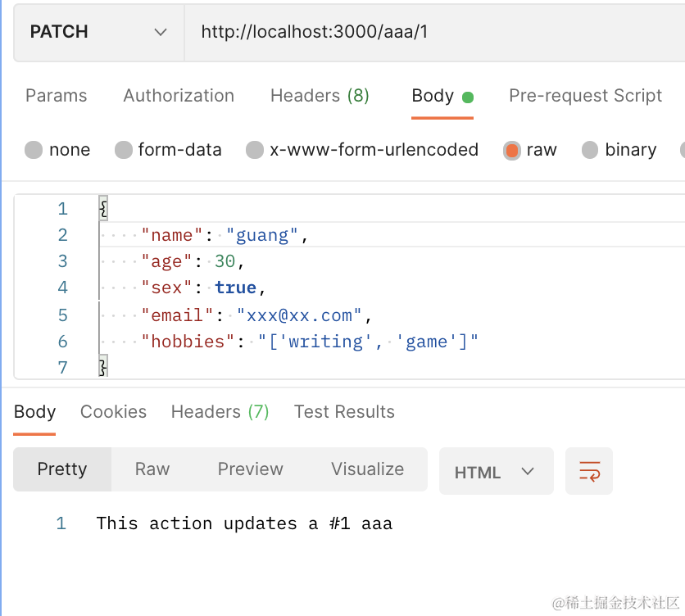685x616 pixels.
Task: Show the response Preview view
Action: (250, 469)
